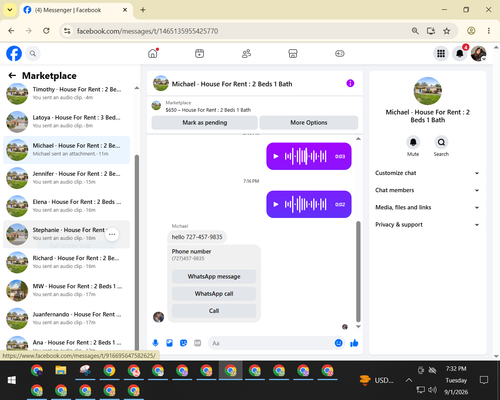
Task: Play the 0:03 audio clip
Action: (276, 156)
